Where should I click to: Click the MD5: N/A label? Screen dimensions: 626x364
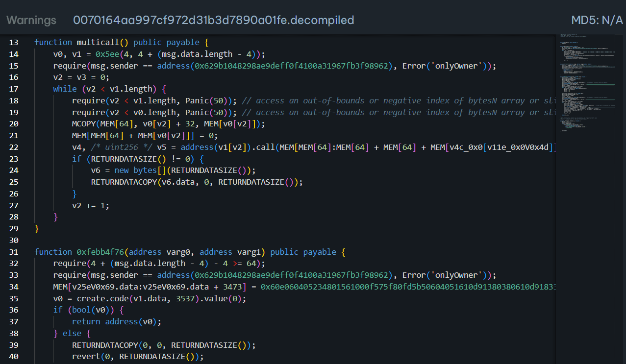(x=597, y=20)
